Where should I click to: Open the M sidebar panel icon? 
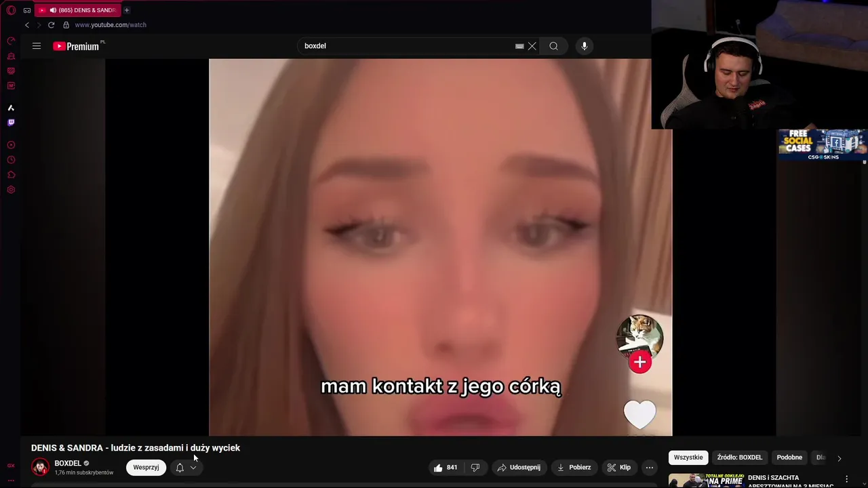[x=11, y=86]
